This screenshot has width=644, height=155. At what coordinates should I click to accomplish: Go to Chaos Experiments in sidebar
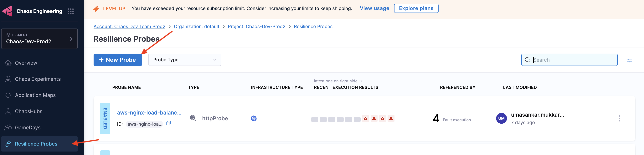38,79
